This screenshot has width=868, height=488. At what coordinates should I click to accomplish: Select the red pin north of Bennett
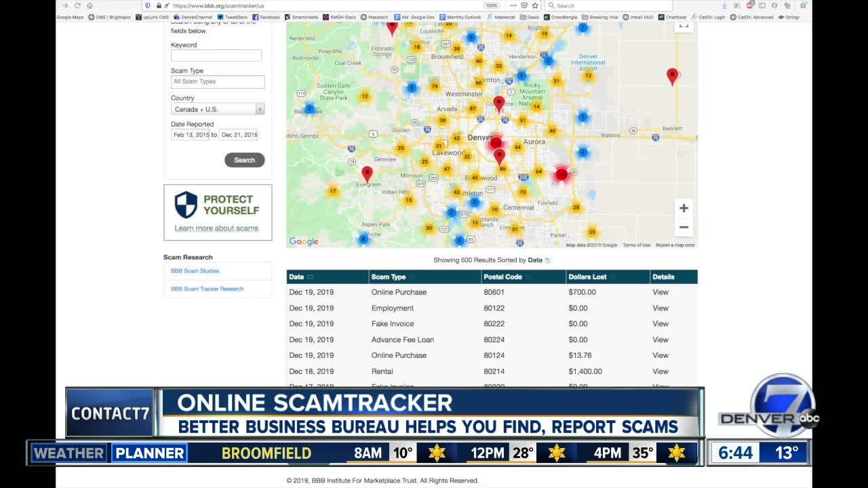point(672,76)
